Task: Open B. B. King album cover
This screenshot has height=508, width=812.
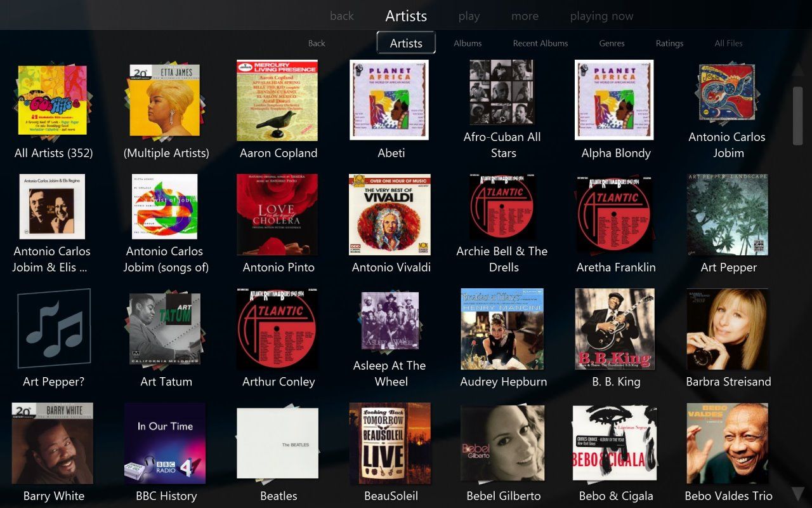Action: tap(614, 329)
